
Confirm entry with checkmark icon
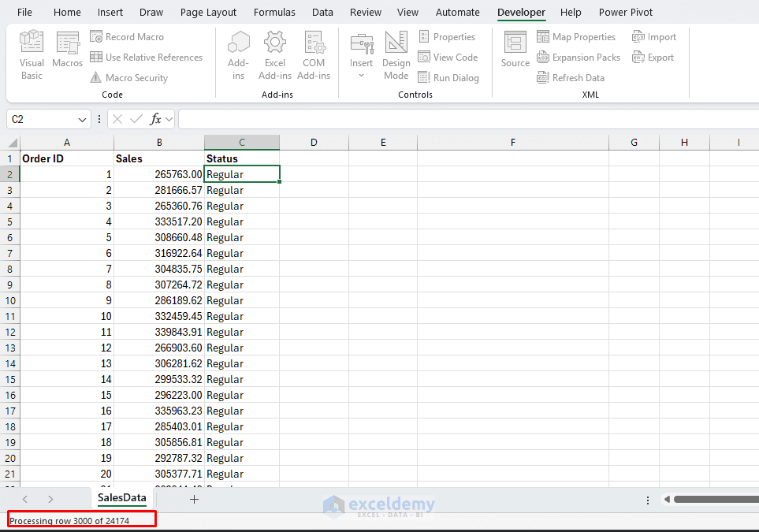pyautogui.click(x=136, y=119)
